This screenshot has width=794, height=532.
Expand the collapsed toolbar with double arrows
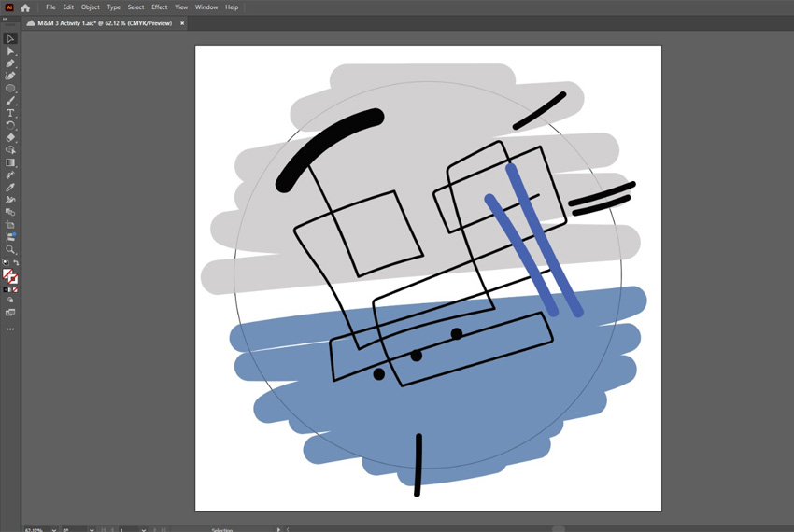click(x=5, y=18)
